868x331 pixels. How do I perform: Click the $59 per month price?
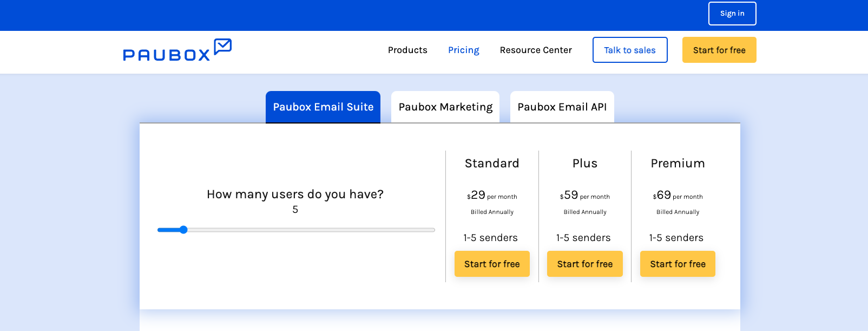tap(585, 195)
